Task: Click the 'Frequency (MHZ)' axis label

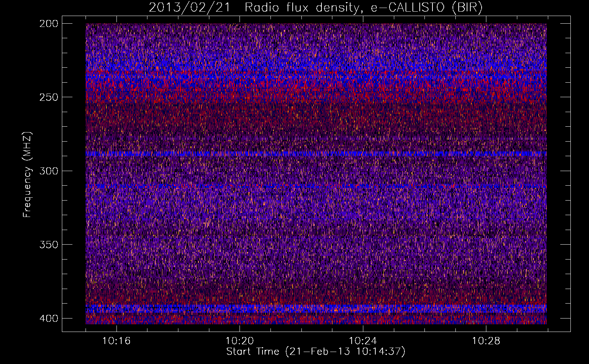Action: [27, 174]
